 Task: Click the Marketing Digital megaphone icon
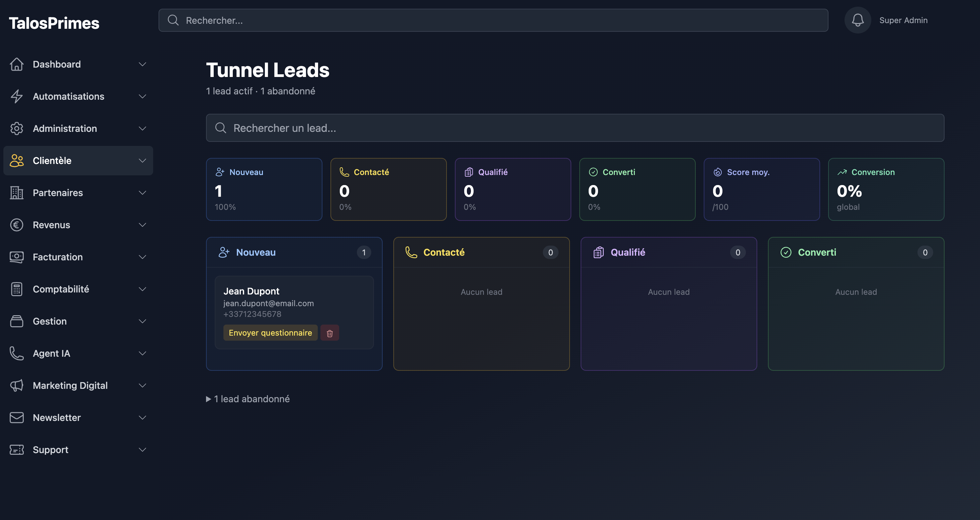tap(17, 385)
